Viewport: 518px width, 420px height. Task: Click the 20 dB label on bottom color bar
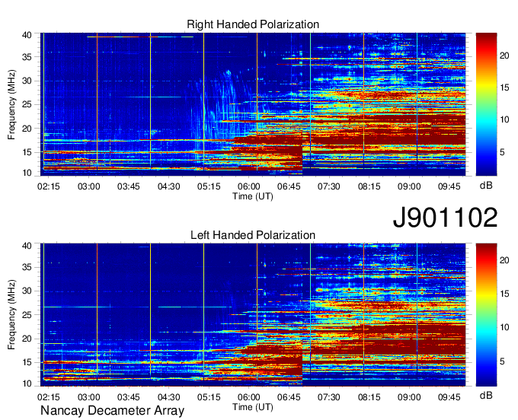504,260
